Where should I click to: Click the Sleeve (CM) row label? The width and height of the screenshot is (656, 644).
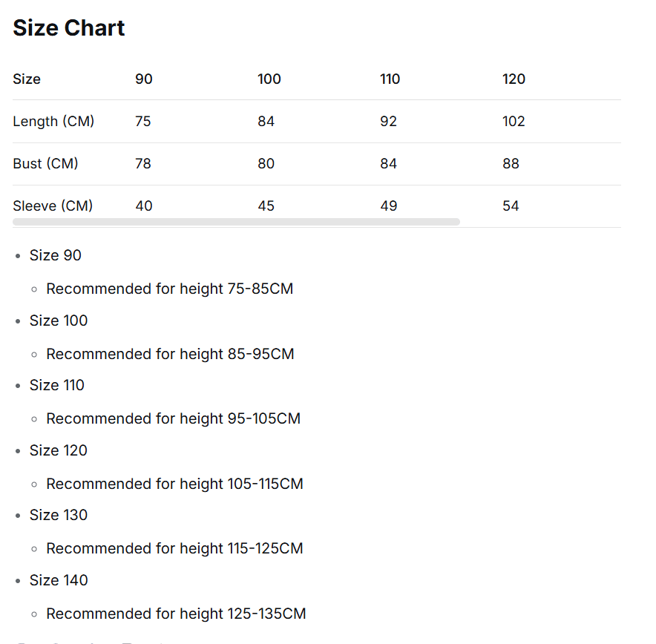pyautogui.click(x=53, y=206)
